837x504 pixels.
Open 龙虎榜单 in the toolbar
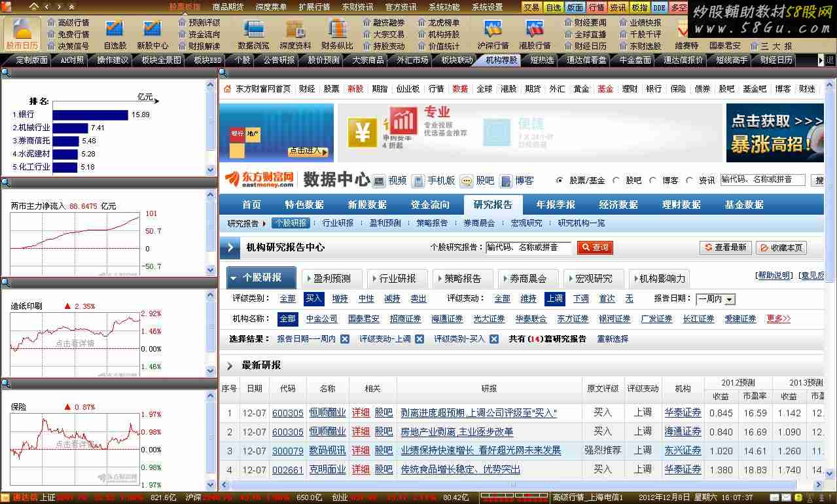[438, 22]
